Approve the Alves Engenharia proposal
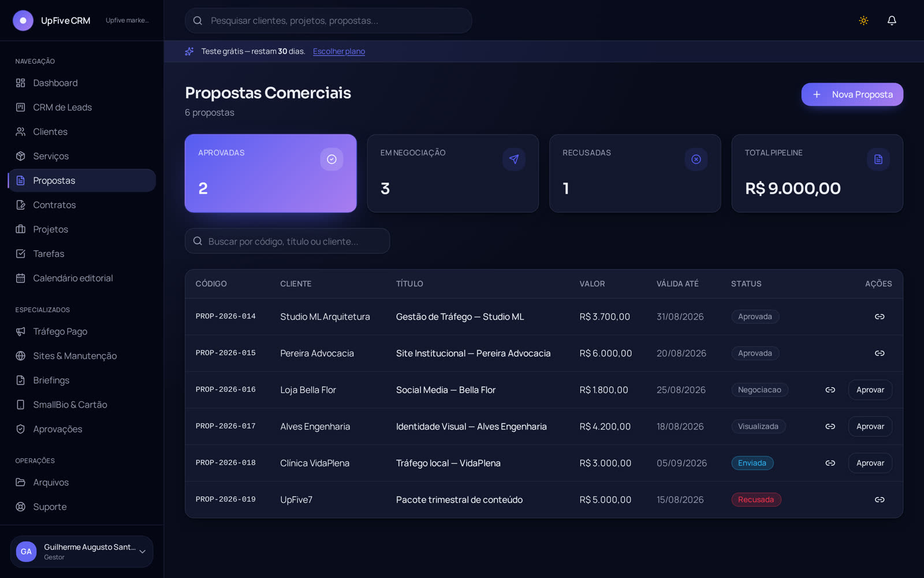 pyautogui.click(x=870, y=427)
